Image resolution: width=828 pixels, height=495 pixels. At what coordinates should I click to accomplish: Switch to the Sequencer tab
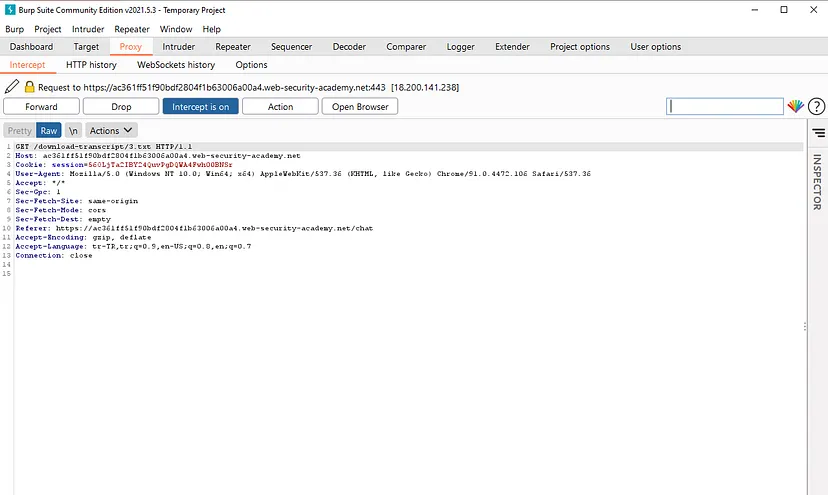(291, 46)
